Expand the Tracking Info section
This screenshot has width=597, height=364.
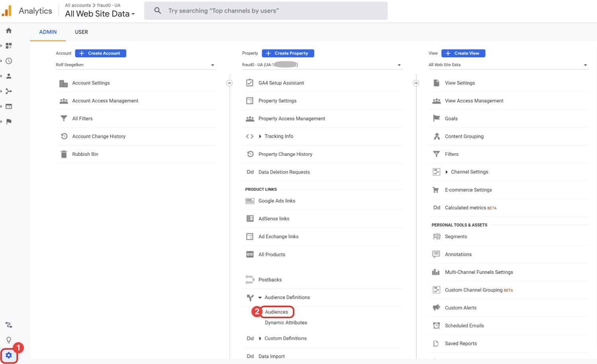(279, 136)
